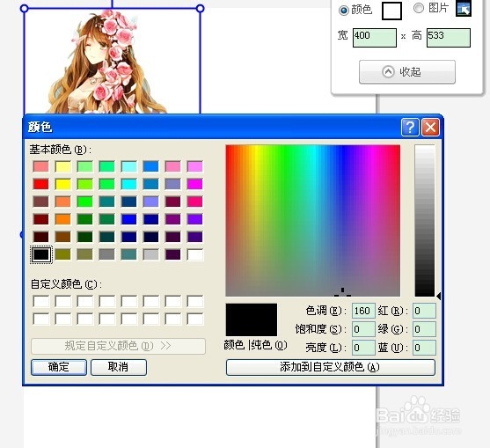This screenshot has height=448, width=490.
Task: Pick the pure blue basic color swatch
Action: point(128,219)
